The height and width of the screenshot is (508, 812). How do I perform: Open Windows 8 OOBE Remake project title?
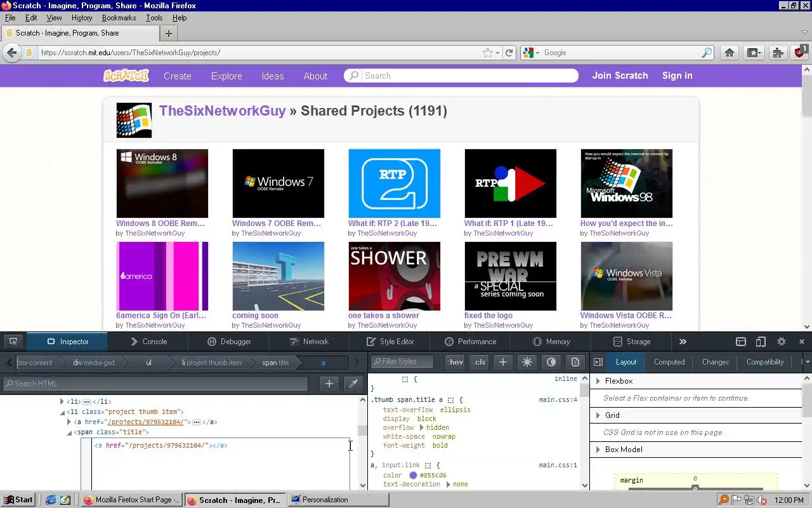coord(160,224)
